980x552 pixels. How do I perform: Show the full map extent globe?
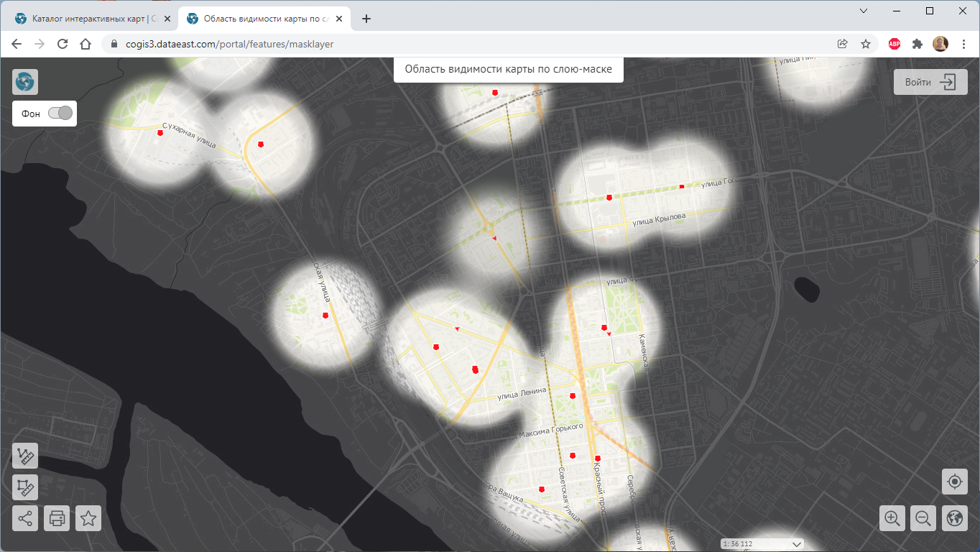(x=954, y=518)
